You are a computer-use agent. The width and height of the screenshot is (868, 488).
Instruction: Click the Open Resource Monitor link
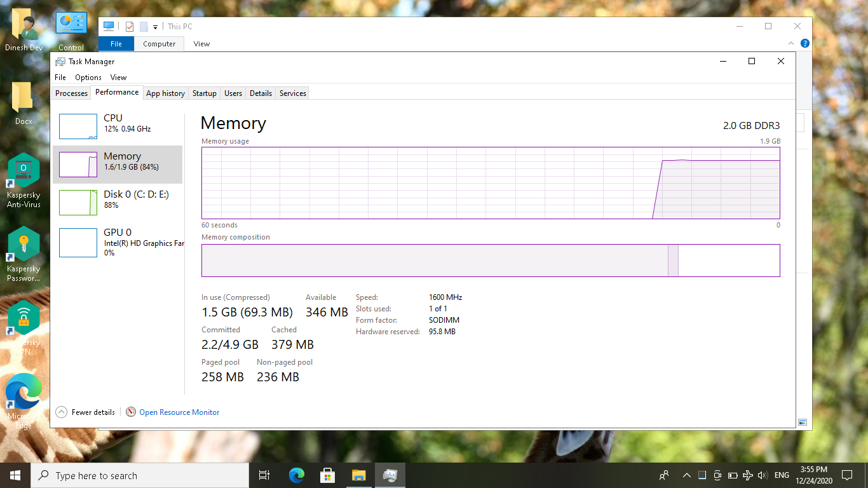(179, 412)
